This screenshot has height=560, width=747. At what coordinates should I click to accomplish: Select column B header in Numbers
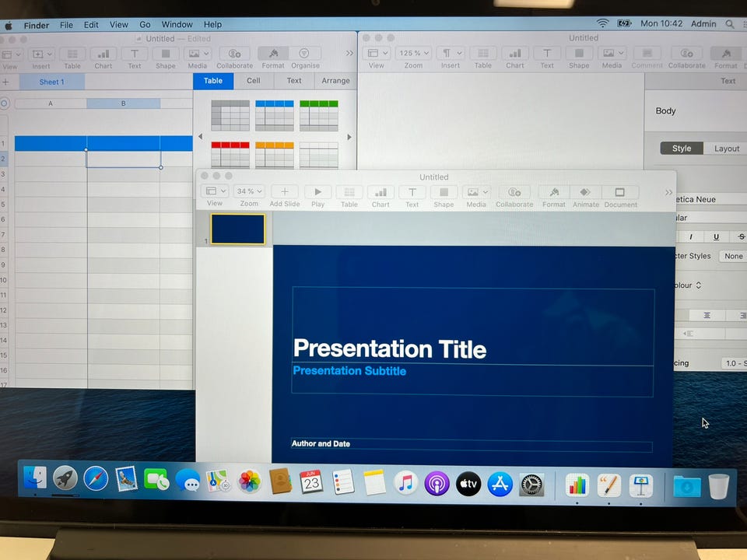click(x=124, y=103)
